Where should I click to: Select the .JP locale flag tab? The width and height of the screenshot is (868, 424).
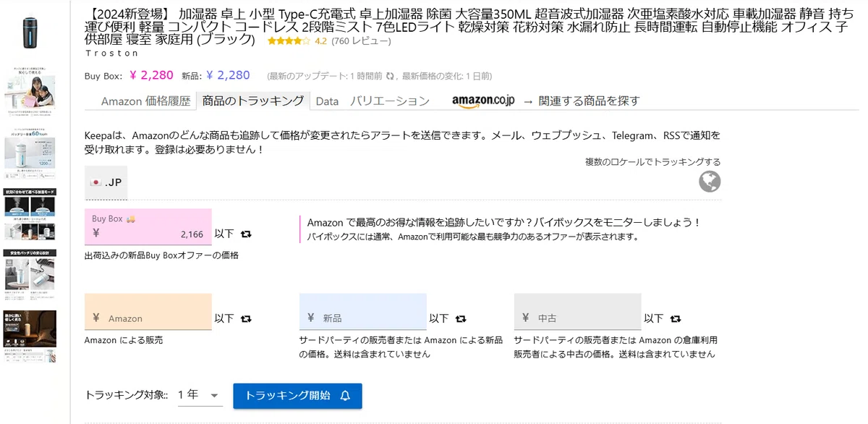pyautogui.click(x=106, y=182)
